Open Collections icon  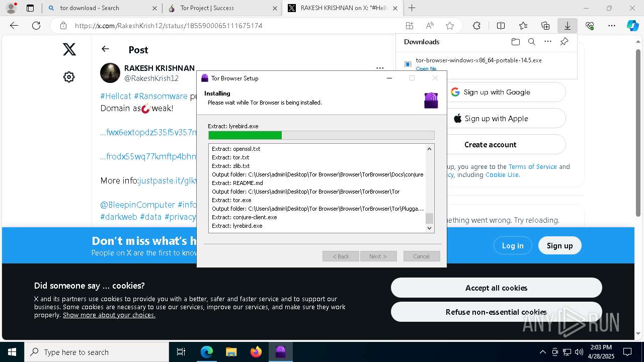point(545,26)
